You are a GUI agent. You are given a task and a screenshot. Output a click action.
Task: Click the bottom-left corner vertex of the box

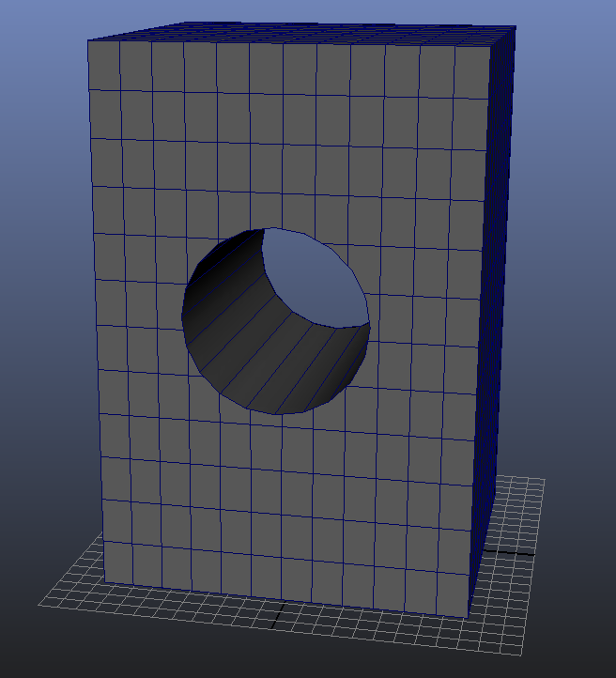point(105,582)
